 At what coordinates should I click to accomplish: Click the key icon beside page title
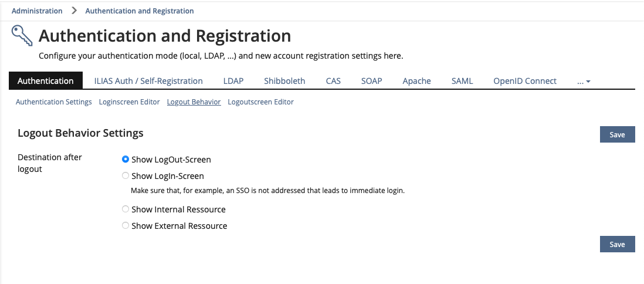tap(22, 36)
